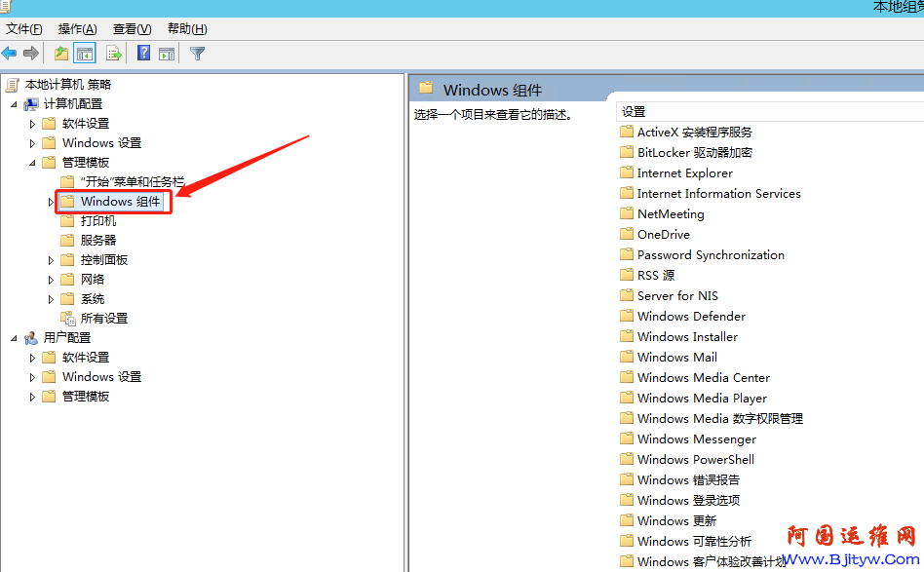Open the Windows Defender folder
924x572 pixels.
pyautogui.click(x=691, y=317)
